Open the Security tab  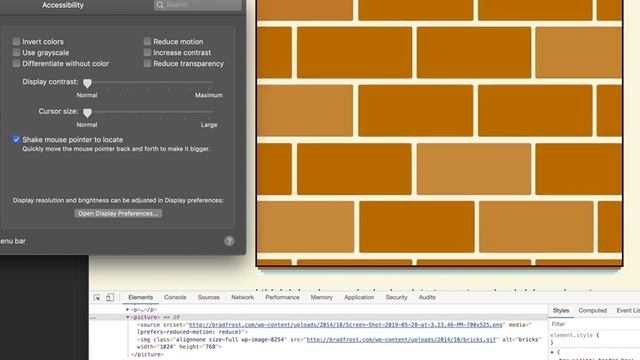396,298
